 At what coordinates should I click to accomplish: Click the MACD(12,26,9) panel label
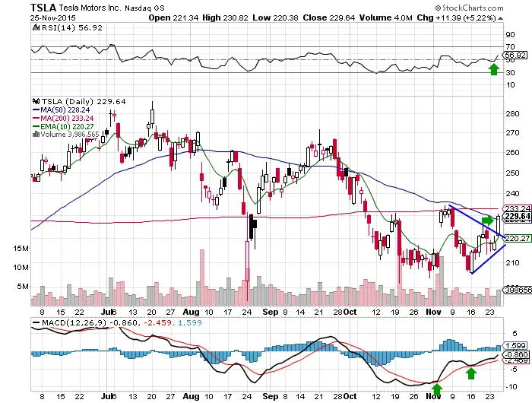point(74,323)
